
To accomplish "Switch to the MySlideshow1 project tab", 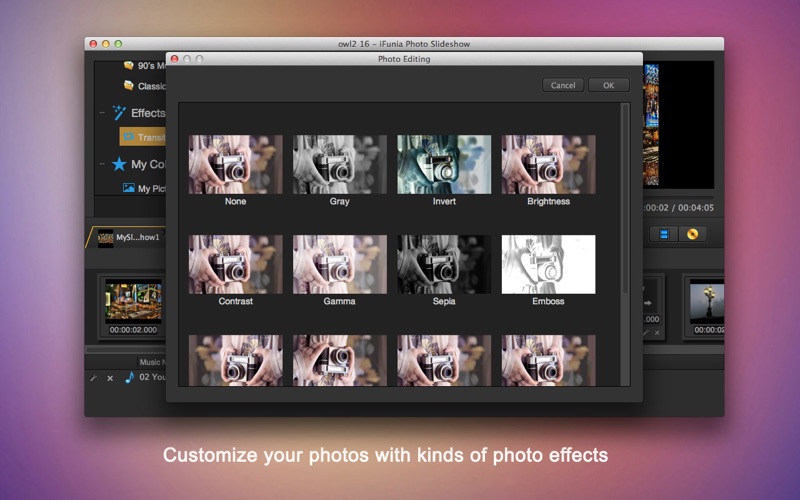I will click(128, 238).
